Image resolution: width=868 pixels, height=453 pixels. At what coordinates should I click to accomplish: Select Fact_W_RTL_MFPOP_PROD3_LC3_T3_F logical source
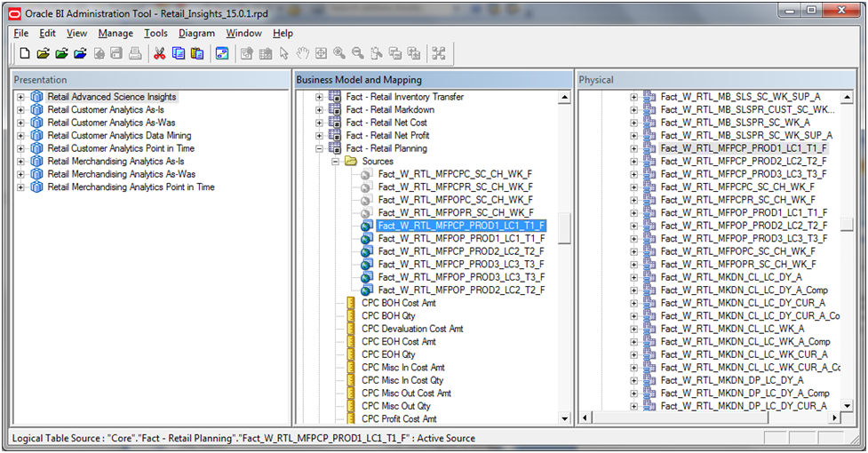(x=462, y=277)
